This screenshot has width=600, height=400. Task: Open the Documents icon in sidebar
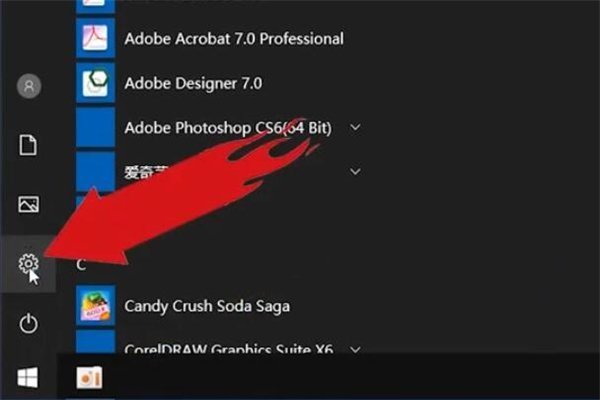coord(28,145)
